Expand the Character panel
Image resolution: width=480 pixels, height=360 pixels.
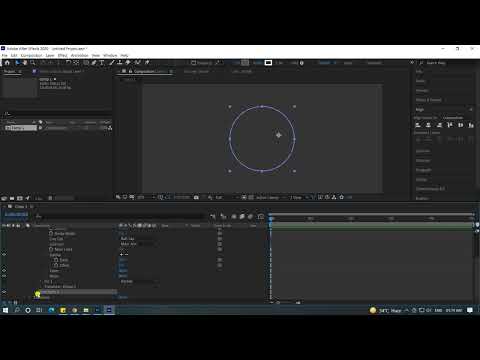(x=423, y=161)
